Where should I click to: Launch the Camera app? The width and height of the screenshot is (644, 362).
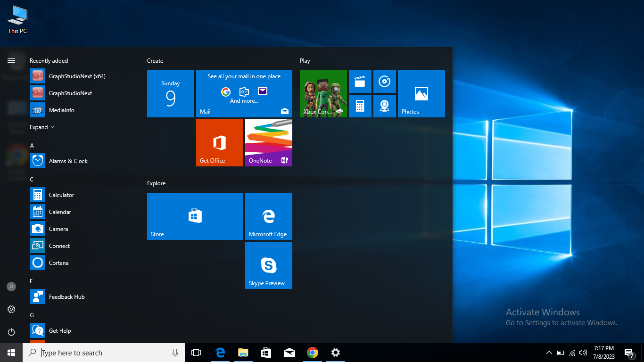80,229
